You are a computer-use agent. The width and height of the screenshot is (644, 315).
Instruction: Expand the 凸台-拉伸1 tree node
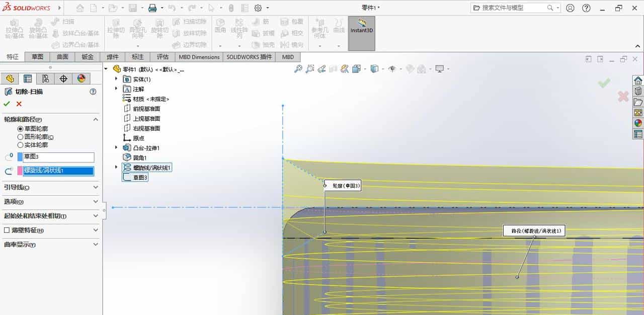pyautogui.click(x=115, y=147)
